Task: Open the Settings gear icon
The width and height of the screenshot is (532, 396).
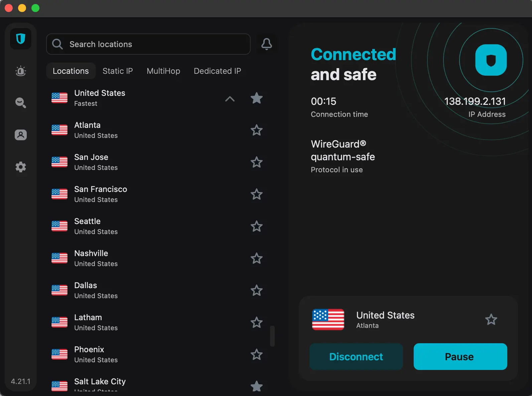Action: (21, 167)
